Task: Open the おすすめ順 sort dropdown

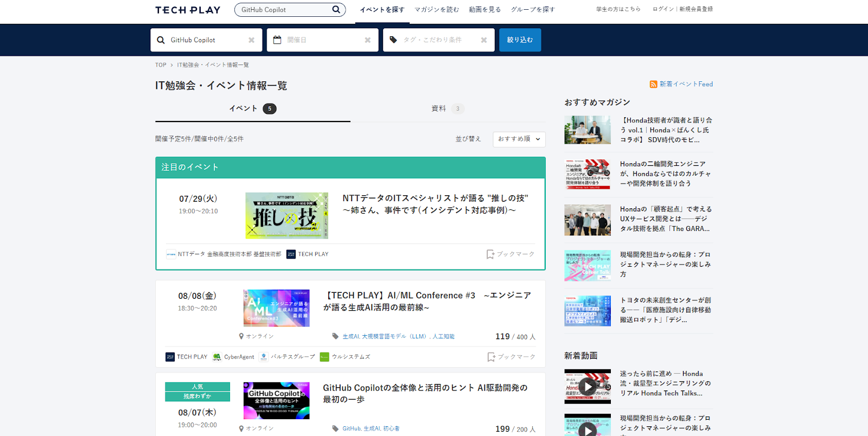Action: click(519, 139)
